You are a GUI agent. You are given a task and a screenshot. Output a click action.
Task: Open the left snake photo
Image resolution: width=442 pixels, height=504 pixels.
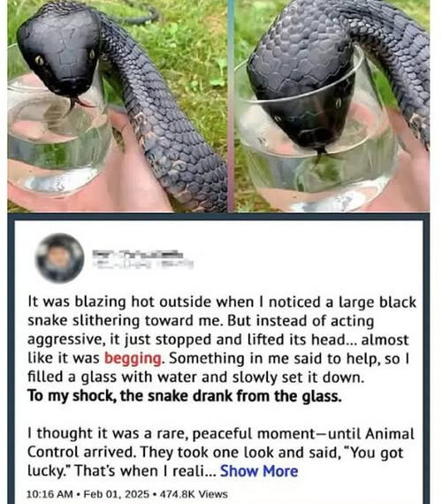pos(117,106)
